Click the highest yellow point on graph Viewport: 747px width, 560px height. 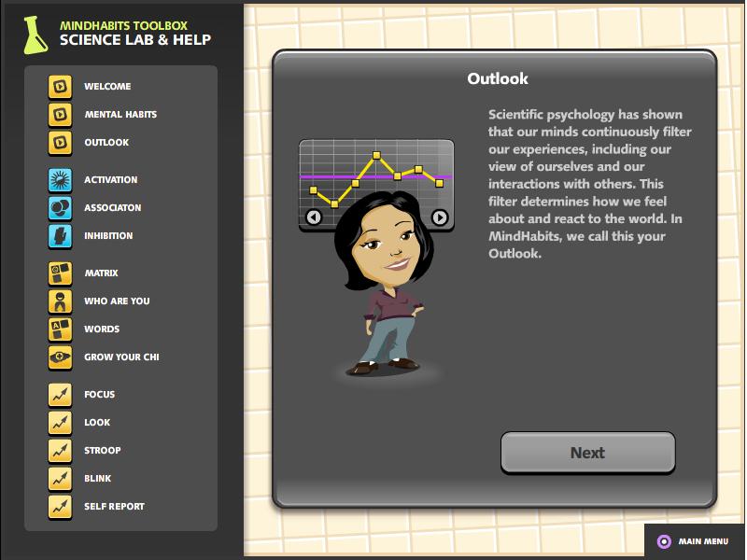click(x=377, y=155)
